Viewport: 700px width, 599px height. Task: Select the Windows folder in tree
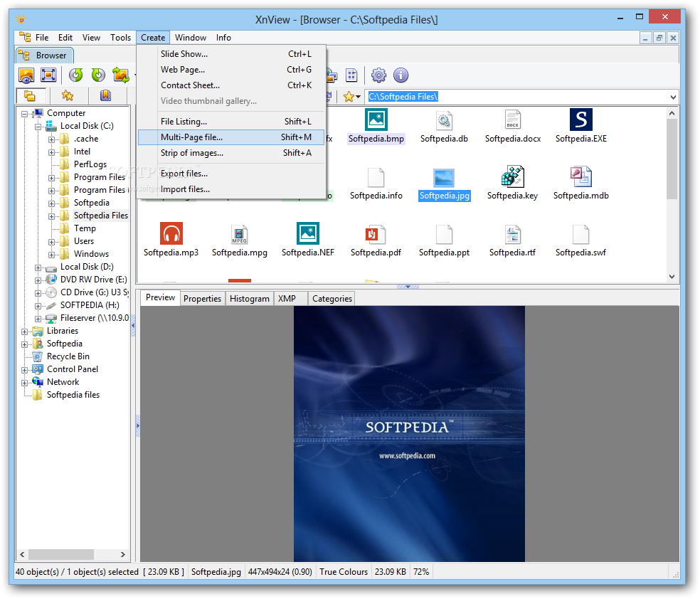click(91, 253)
